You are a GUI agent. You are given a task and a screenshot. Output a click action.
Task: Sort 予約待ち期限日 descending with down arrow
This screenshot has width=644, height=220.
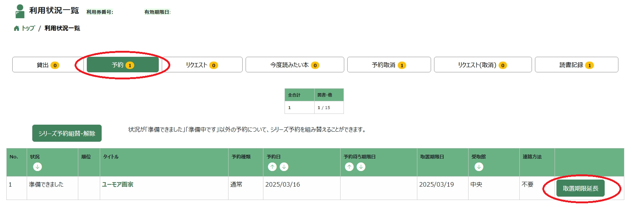point(361,167)
